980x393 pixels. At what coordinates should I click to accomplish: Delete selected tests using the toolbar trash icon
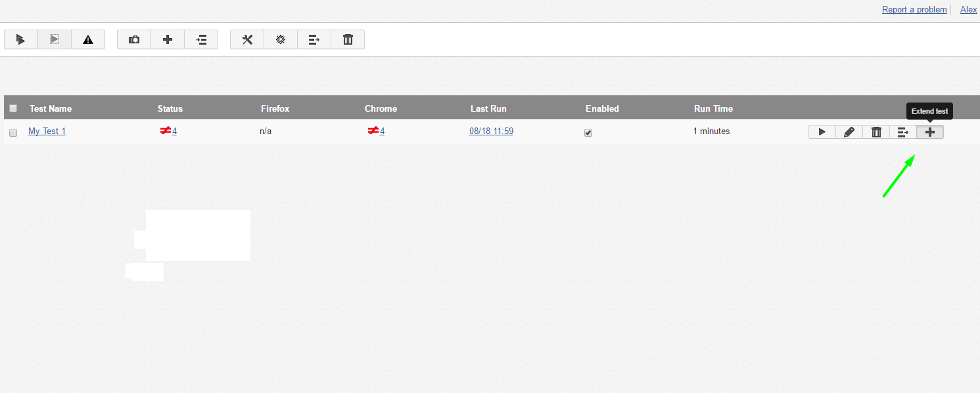(348, 39)
